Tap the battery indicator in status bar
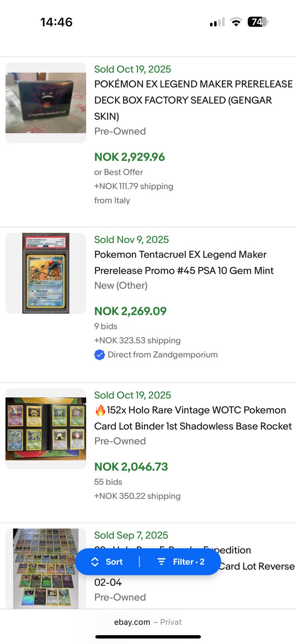296x644 pixels. 258,22
